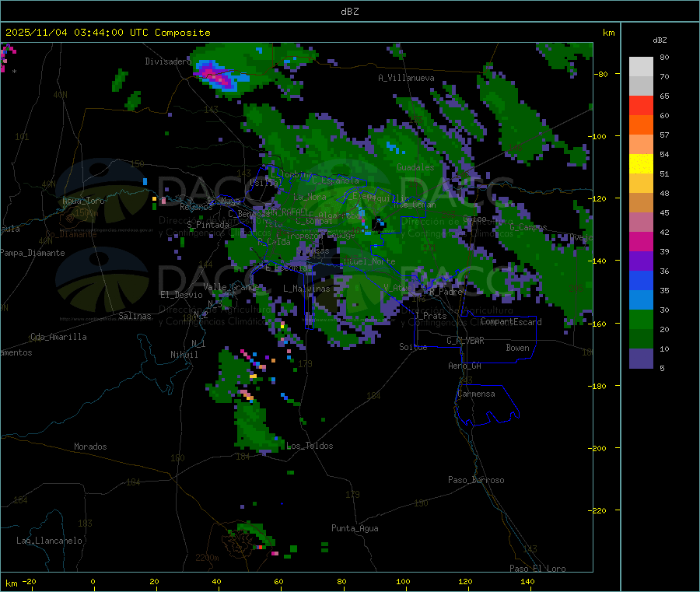
Task: Click the La_Nora label
Action: click(310, 197)
